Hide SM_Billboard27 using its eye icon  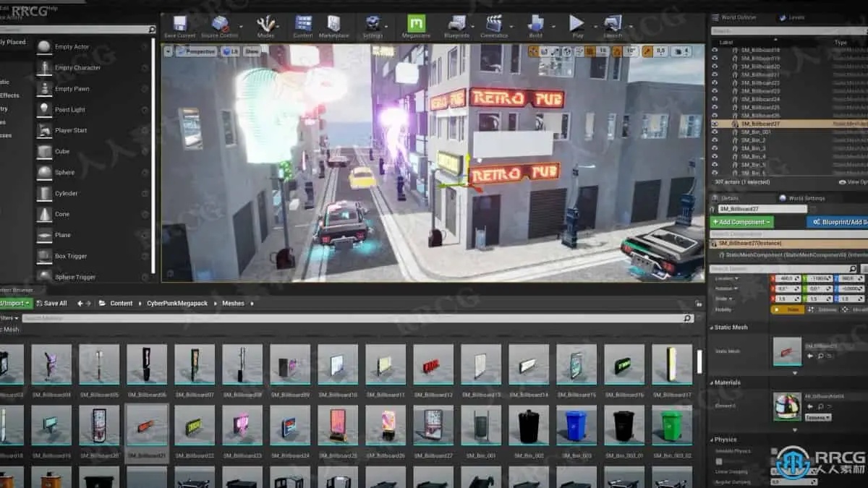click(x=715, y=124)
